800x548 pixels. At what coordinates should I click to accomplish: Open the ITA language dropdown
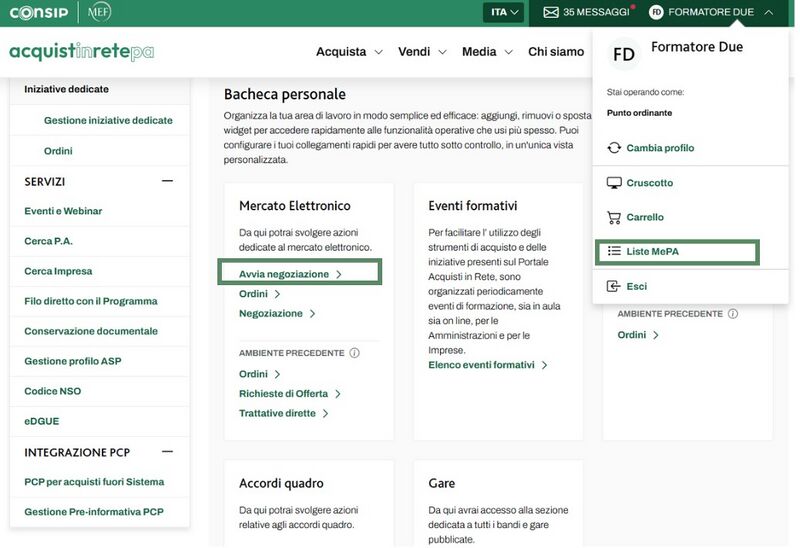tap(507, 12)
